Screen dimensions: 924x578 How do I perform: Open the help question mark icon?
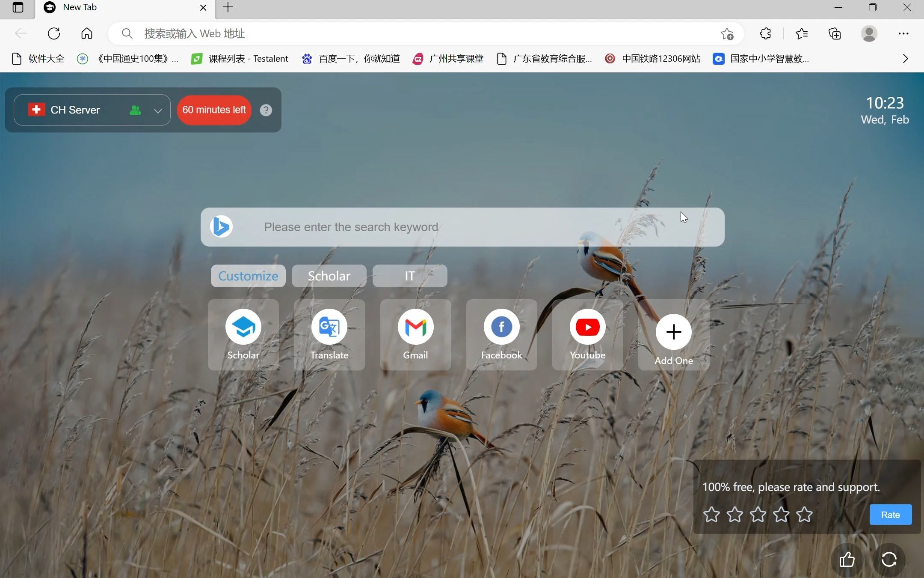pos(266,110)
